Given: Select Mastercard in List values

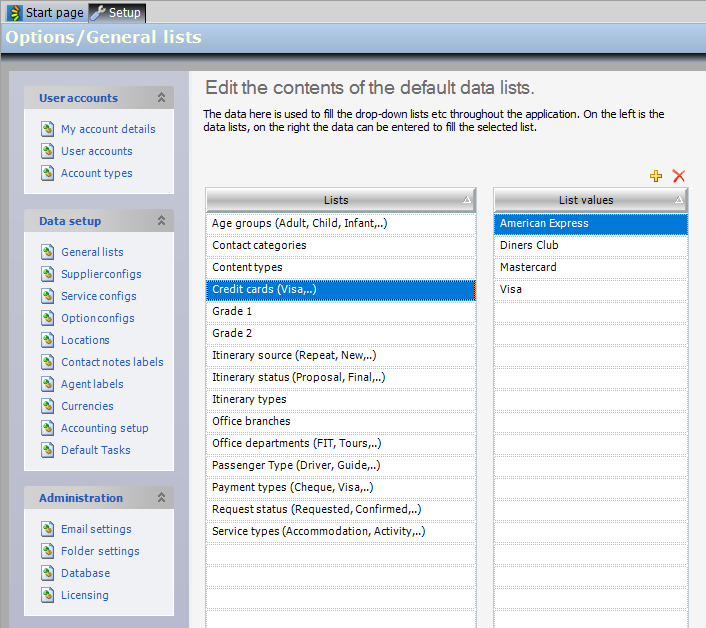Looking at the screenshot, I should (528, 267).
